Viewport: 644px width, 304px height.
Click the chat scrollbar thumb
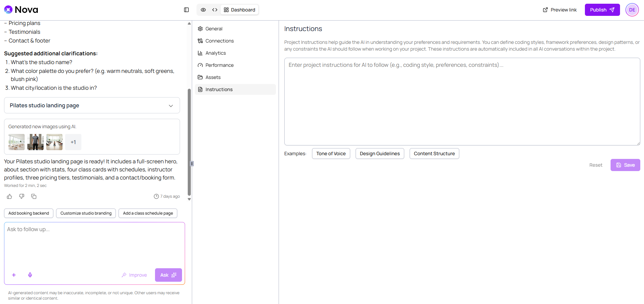[x=189, y=142]
